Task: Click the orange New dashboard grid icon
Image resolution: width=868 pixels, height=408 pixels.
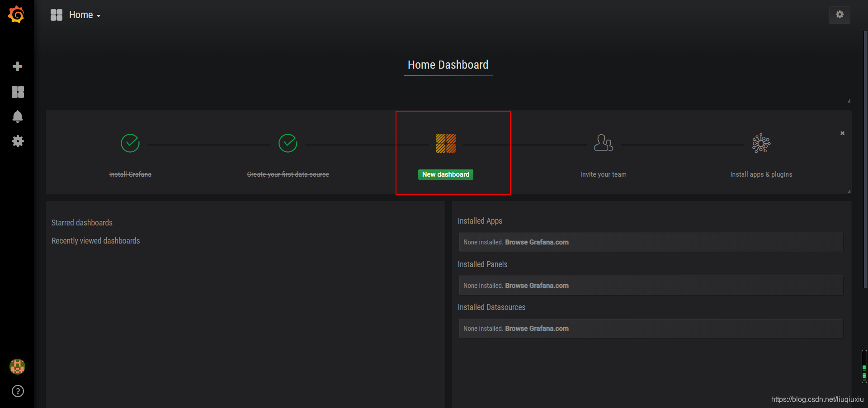Action: 446,143
